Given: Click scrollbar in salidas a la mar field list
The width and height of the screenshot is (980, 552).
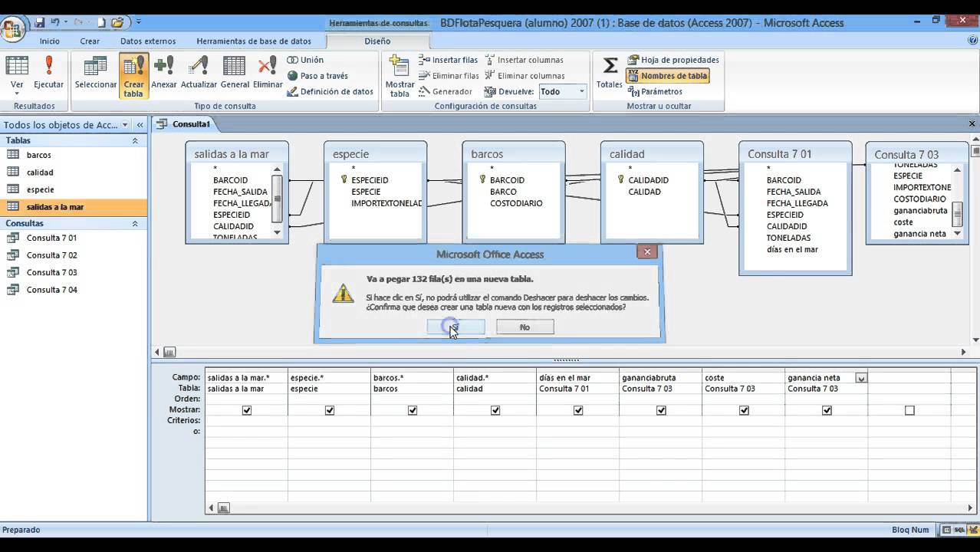Looking at the screenshot, I should [x=278, y=200].
